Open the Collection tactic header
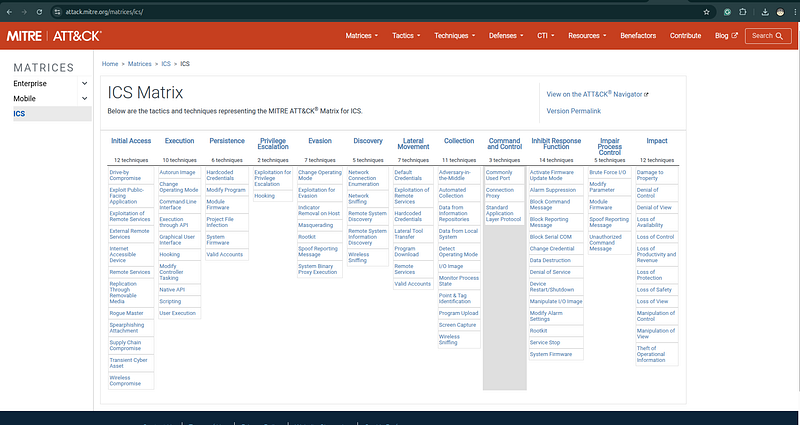The width and height of the screenshot is (800, 425). pyautogui.click(x=459, y=141)
